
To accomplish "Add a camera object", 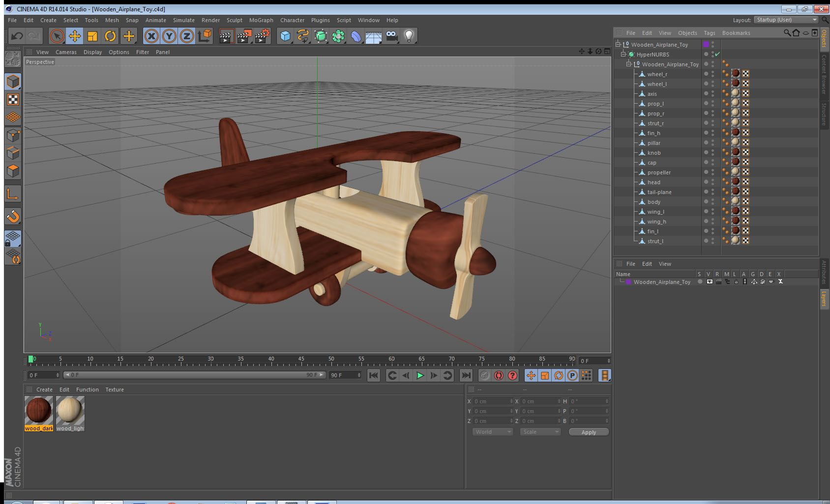I will tap(391, 36).
